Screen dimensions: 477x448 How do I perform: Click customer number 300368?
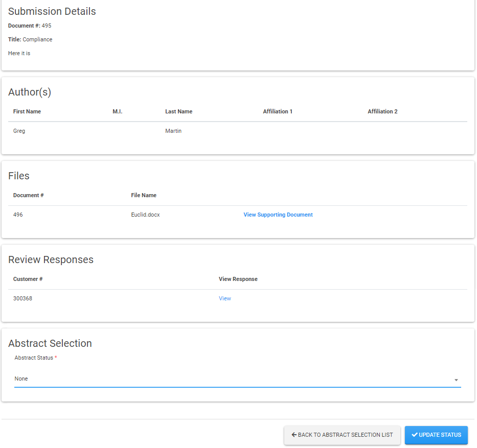pyautogui.click(x=22, y=298)
